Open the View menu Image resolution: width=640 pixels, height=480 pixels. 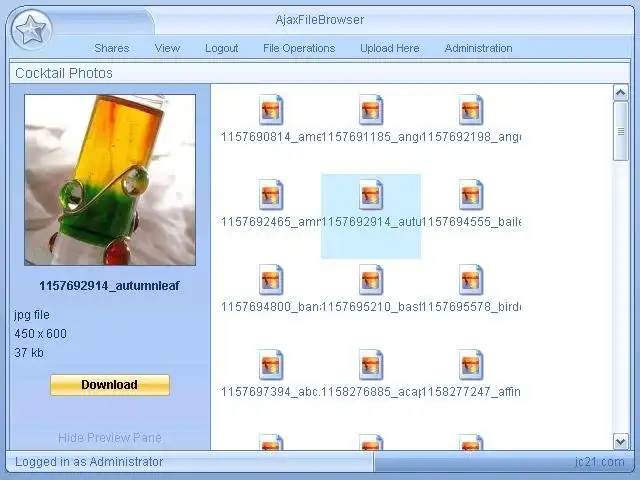pos(167,48)
